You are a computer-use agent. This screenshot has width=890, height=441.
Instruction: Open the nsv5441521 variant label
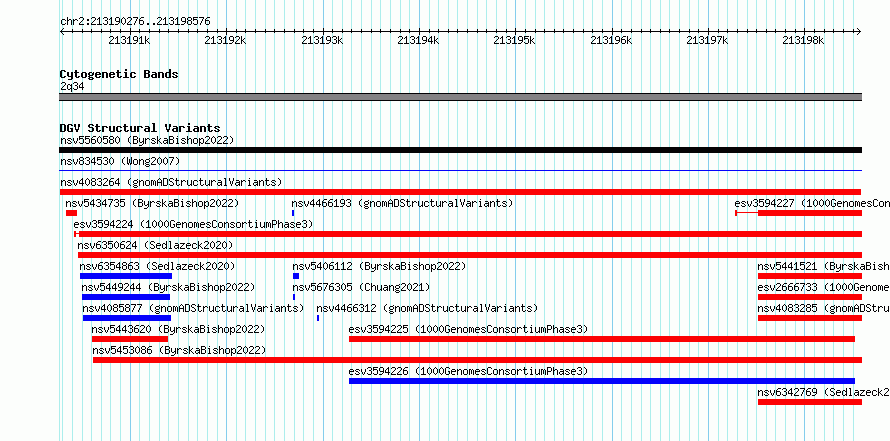824,266
